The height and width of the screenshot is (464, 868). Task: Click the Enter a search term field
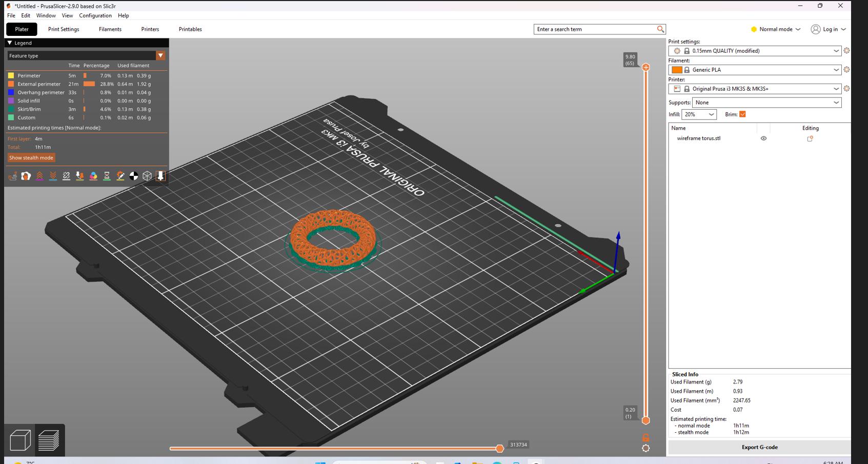[x=595, y=29]
